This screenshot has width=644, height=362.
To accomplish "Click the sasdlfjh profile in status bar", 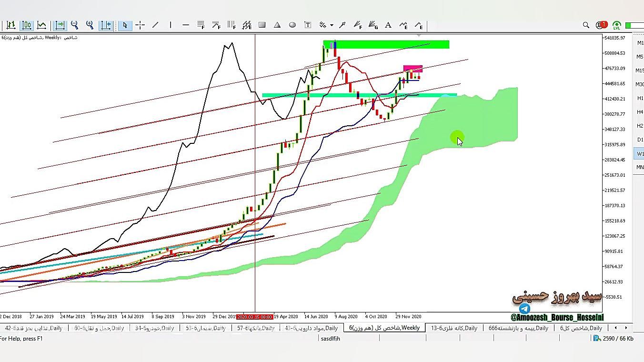I will pos(331,339).
